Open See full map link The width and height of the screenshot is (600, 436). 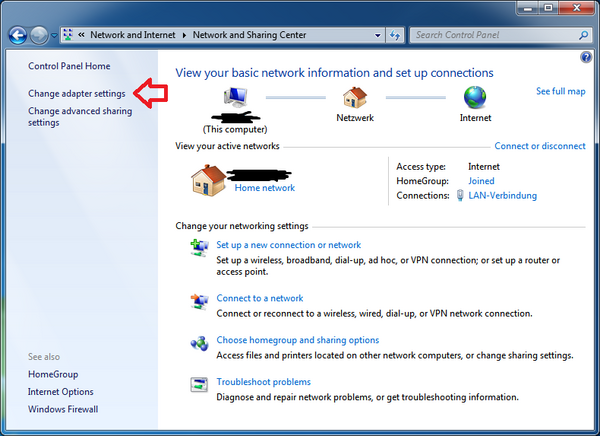561,91
